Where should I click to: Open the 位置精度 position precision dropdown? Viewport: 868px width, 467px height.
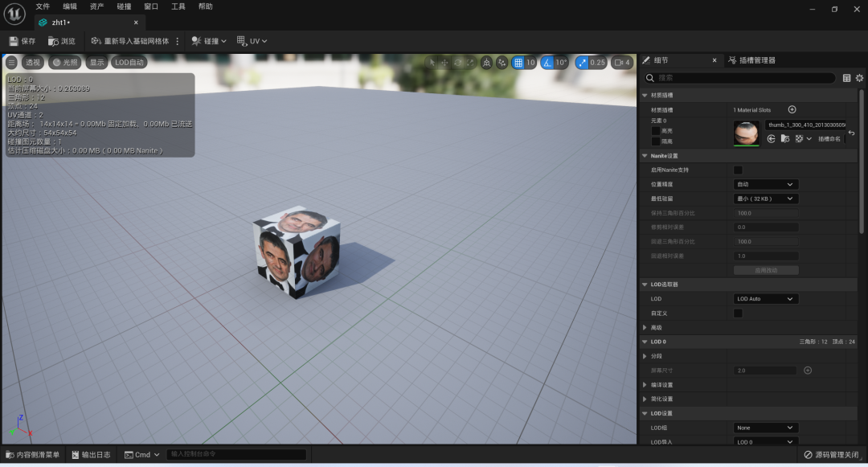coord(765,184)
